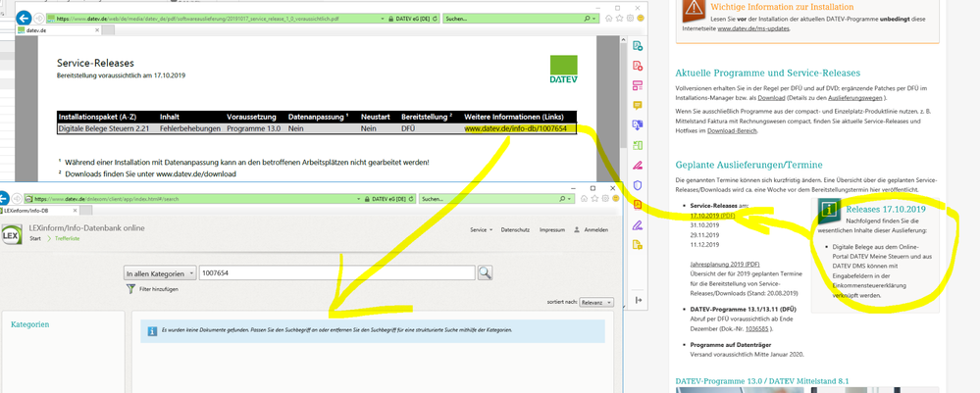980x393 pixels.
Task: Open settings gear in the PDF browser window
Action: (630, 19)
